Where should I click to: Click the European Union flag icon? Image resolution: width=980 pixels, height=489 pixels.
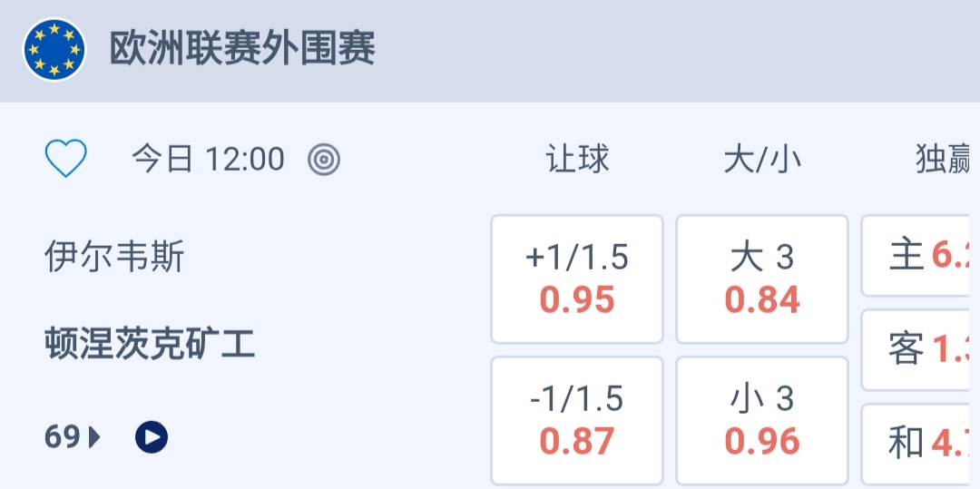[54, 49]
